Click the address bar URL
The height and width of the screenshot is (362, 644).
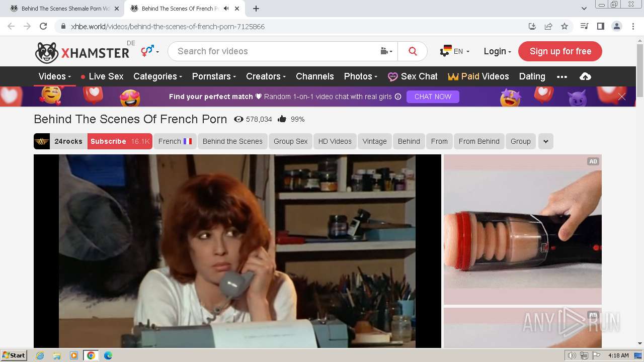168,26
